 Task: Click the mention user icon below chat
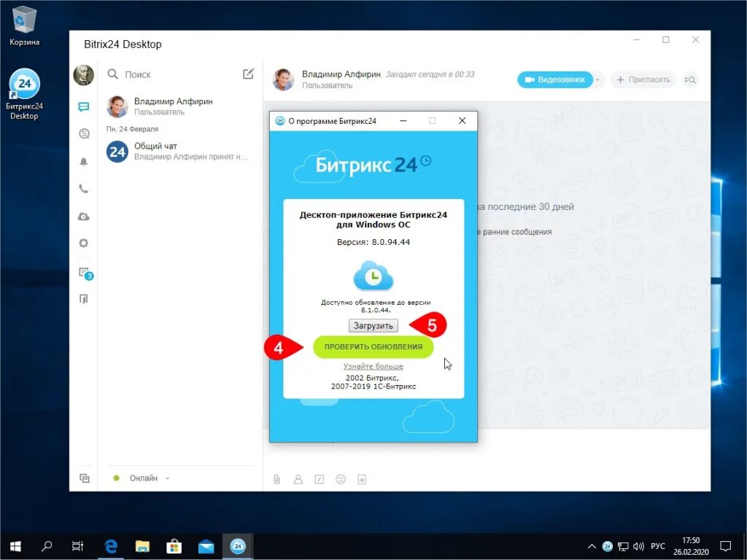pos(298,479)
